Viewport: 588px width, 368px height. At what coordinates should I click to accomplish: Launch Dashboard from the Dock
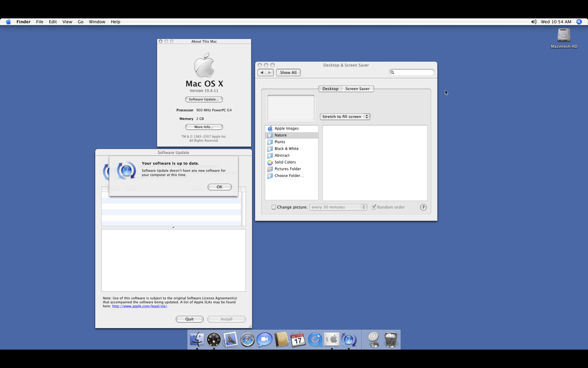(x=214, y=339)
